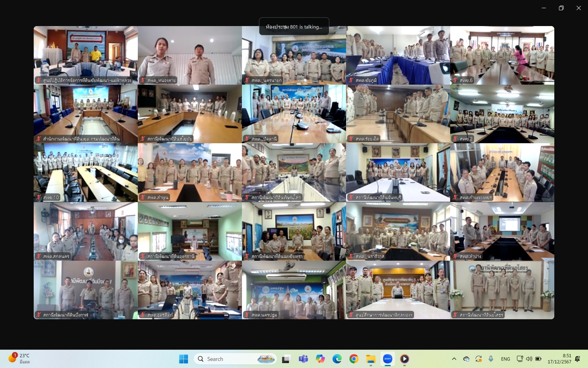The height and width of the screenshot is (368, 588).
Task: Click the media player taskbar icon
Action: click(x=404, y=359)
